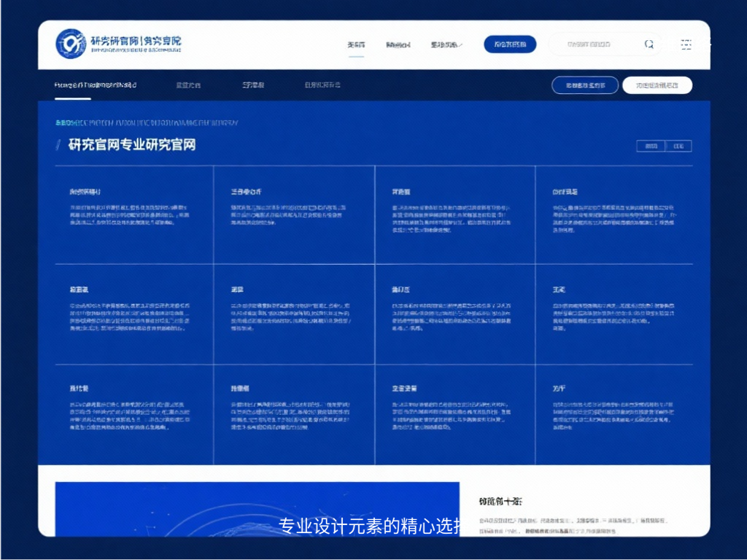
Task: Open the grid menu icon top right corner
Action: click(x=686, y=44)
